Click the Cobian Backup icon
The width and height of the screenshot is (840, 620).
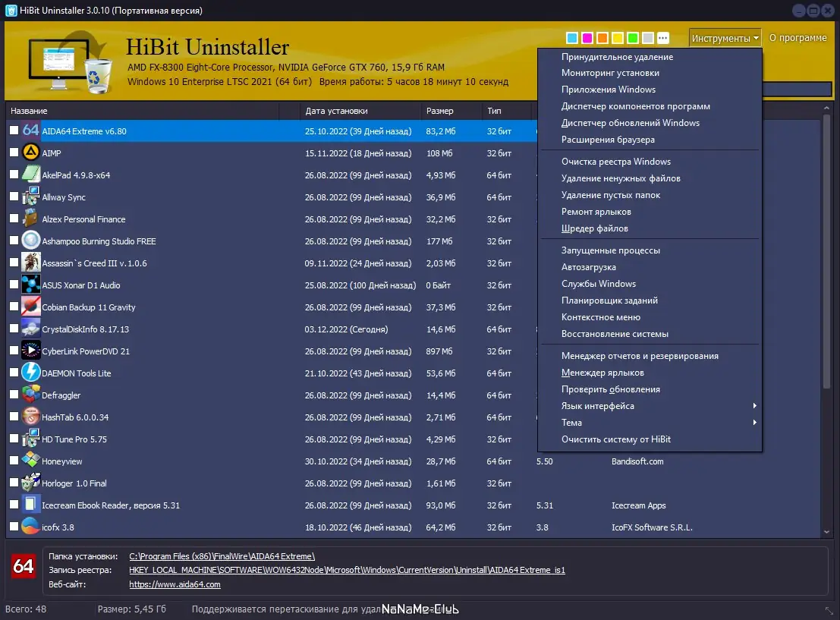pyautogui.click(x=30, y=307)
